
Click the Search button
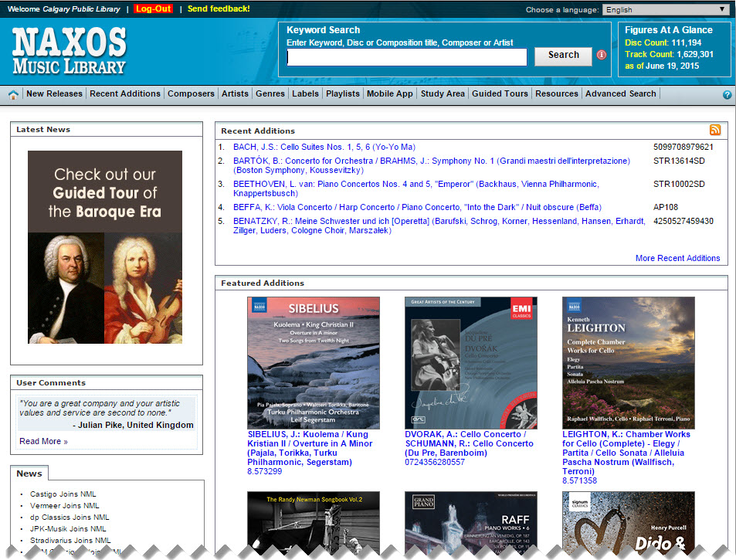point(563,57)
